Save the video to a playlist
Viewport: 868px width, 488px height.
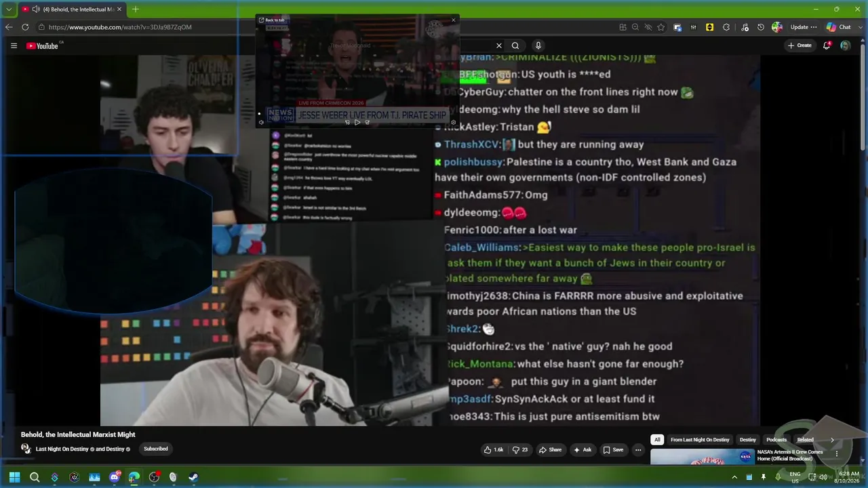pos(614,449)
